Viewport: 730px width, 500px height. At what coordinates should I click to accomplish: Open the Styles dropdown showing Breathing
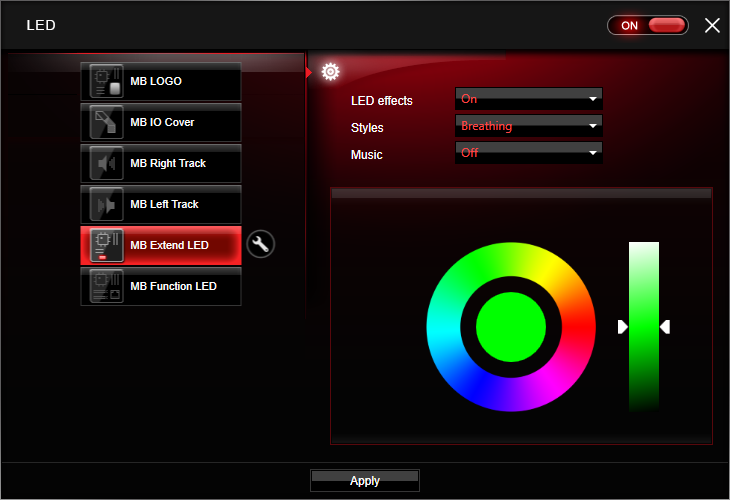[529, 126]
